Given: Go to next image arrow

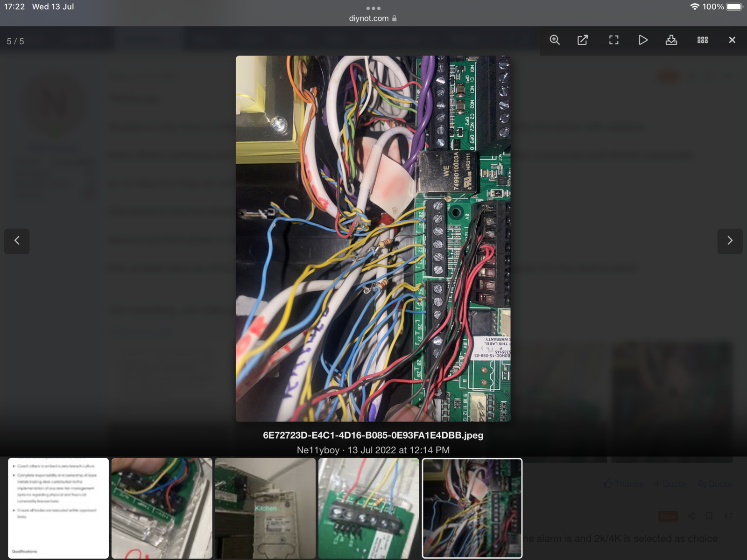Looking at the screenshot, I should (730, 241).
